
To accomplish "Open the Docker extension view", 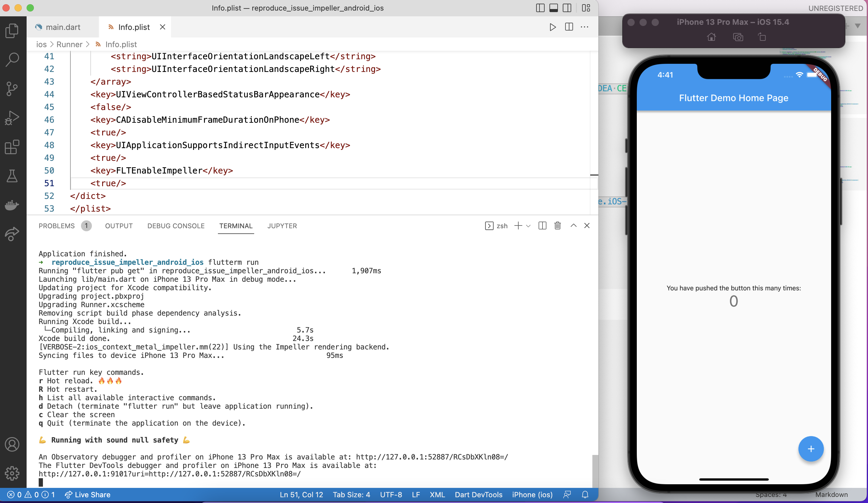I will pyautogui.click(x=12, y=205).
